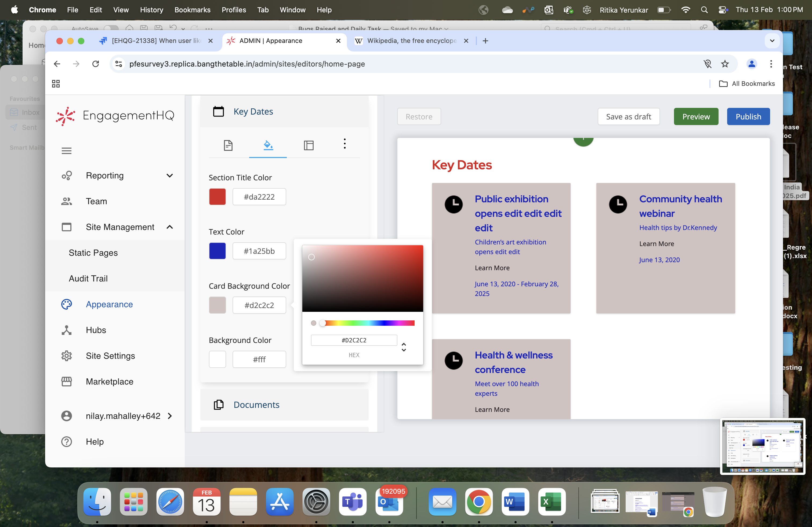Screen dimensions: 812x527
Task: Toggle color format with HEX stepper arrows
Action: pyautogui.click(x=404, y=347)
